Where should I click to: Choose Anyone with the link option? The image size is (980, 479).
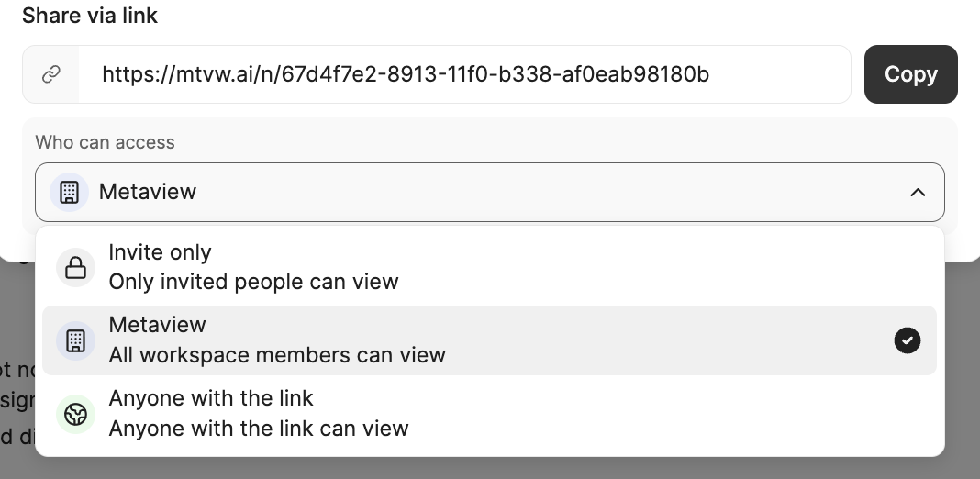[489, 414]
